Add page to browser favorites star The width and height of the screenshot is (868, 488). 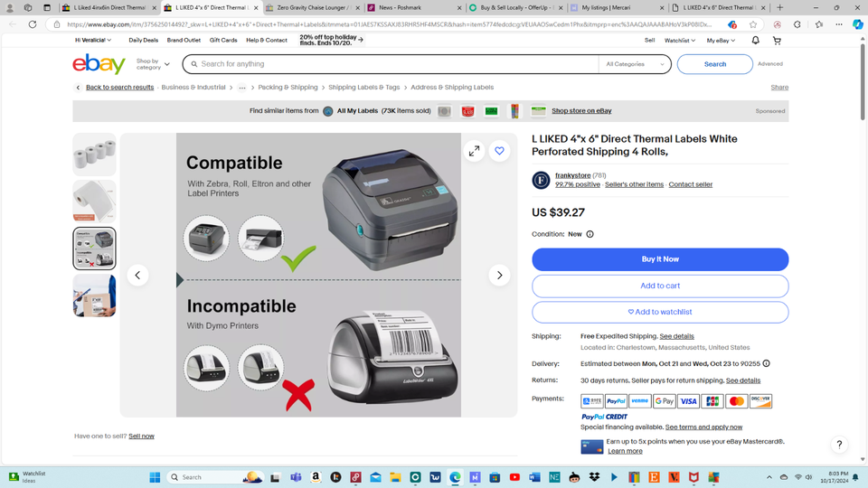coord(753,24)
